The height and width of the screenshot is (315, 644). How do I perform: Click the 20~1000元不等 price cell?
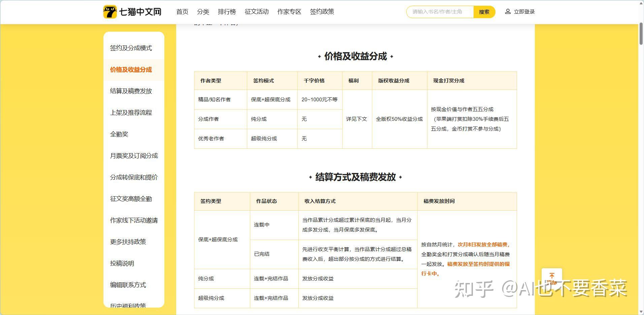click(x=319, y=100)
